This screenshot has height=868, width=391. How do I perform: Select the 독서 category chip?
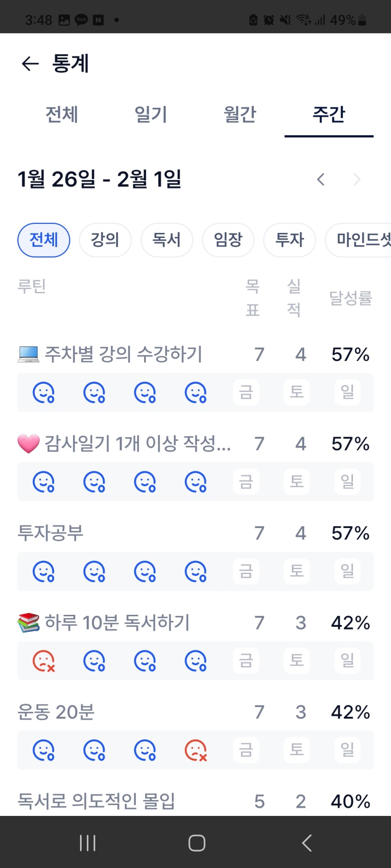pos(166,240)
